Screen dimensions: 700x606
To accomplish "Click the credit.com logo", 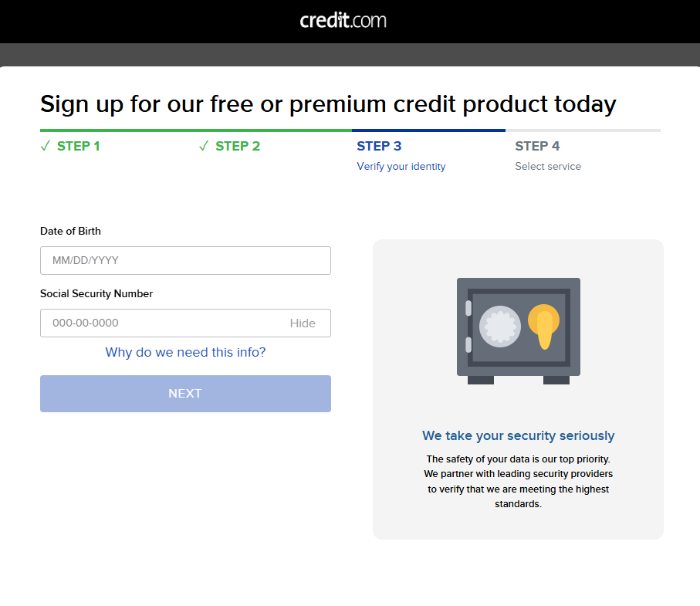I will pyautogui.click(x=343, y=20).
